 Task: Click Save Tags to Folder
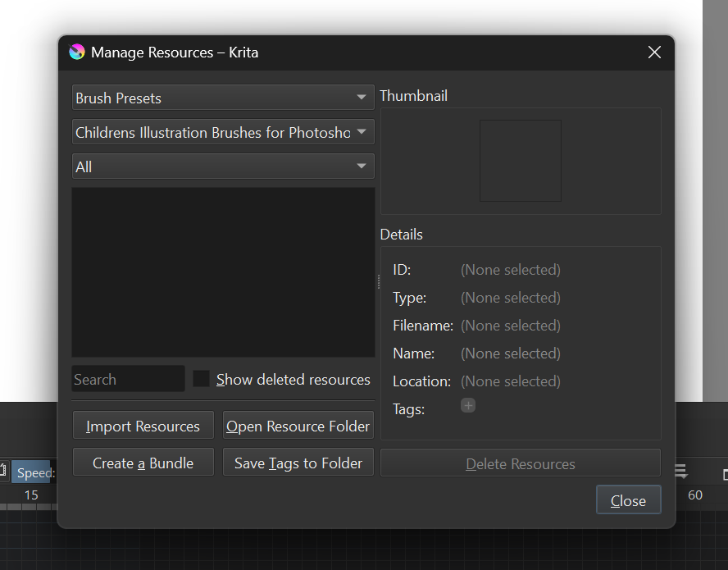coord(298,463)
